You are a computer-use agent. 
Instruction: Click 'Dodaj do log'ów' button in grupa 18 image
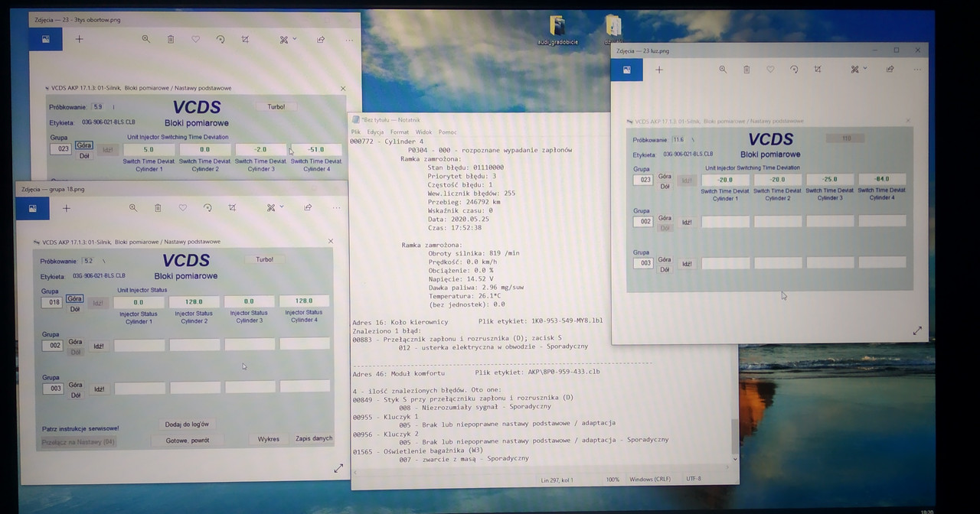pyautogui.click(x=187, y=424)
